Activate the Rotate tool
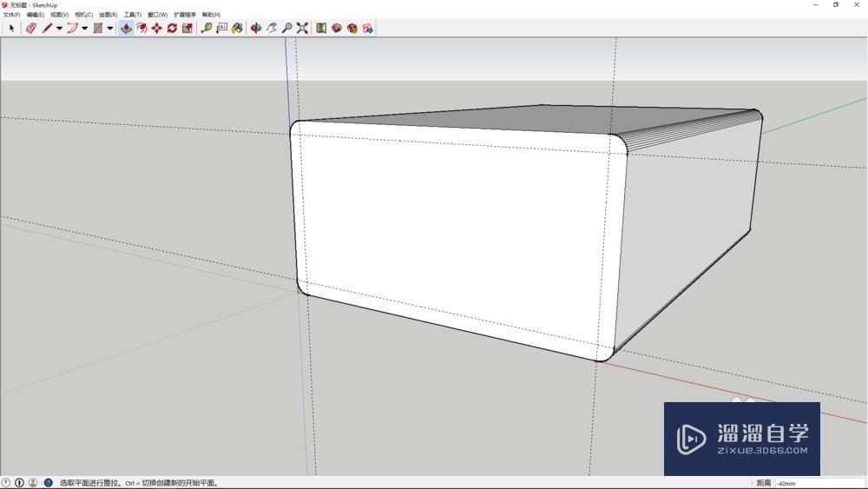868x489 pixels. click(172, 28)
